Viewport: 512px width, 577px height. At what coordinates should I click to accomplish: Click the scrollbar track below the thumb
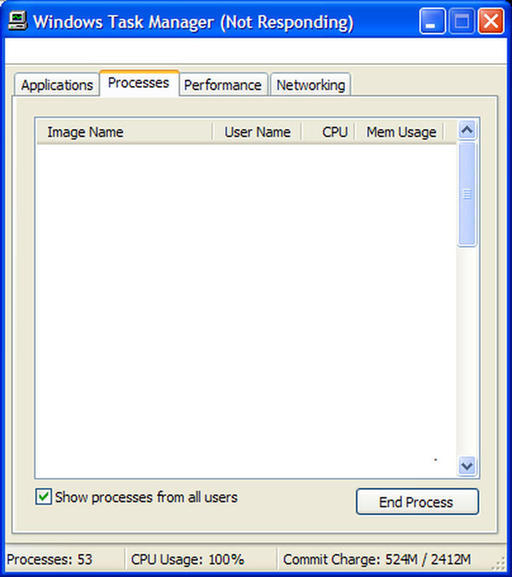pyautogui.click(x=467, y=351)
